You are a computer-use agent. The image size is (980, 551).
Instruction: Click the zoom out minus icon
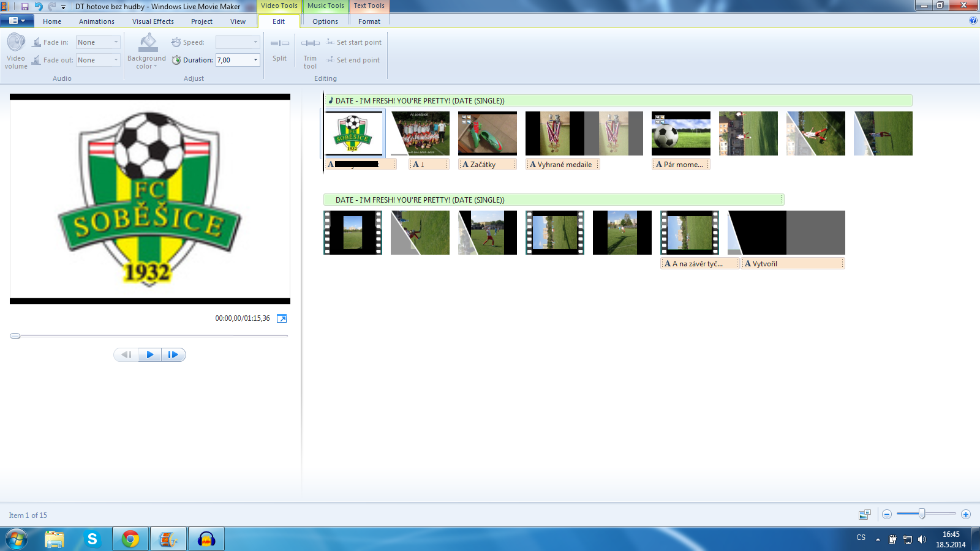coord(887,514)
